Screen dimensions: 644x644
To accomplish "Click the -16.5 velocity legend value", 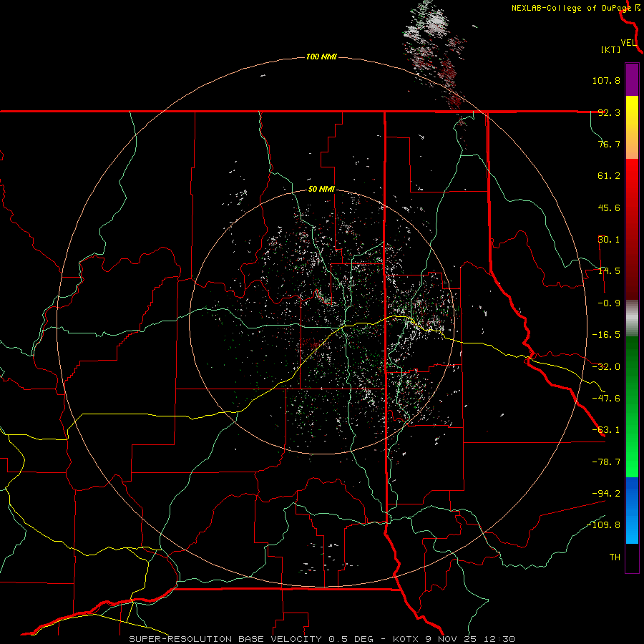I will click(606, 335).
